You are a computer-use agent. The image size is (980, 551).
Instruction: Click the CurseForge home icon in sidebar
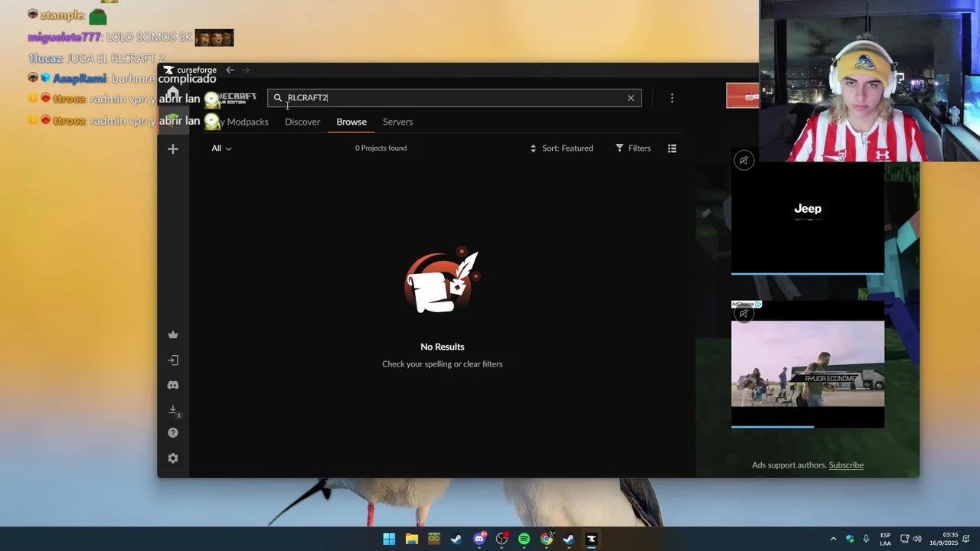point(173,93)
